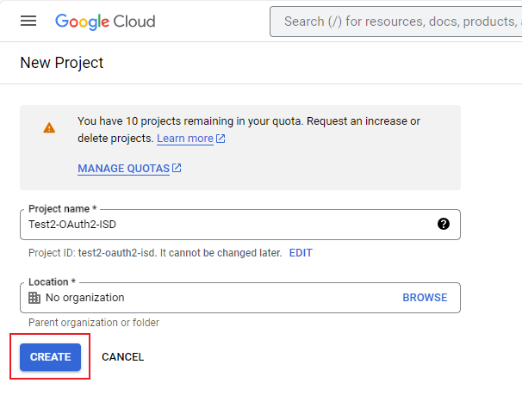This screenshot has height=420, width=522.
Task: Click external-link icon beside Manage Quotas
Action: click(x=177, y=169)
